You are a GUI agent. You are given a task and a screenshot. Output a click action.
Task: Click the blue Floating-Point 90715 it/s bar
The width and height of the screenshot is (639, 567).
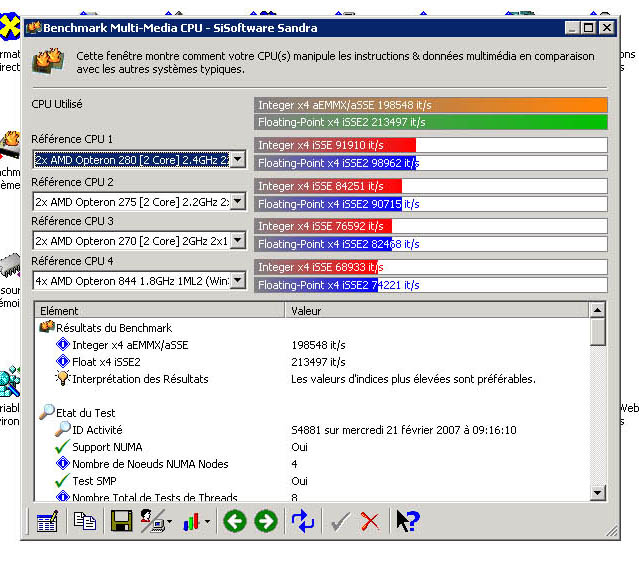pyautogui.click(x=328, y=204)
